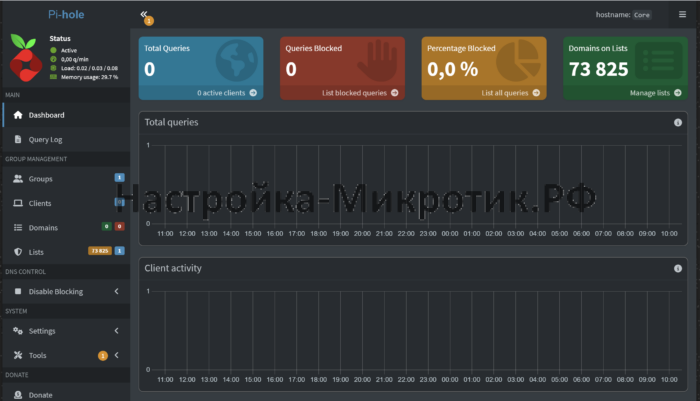Expand the Settings submenu
This screenshot has height=401, width=700.
[116, 330]
